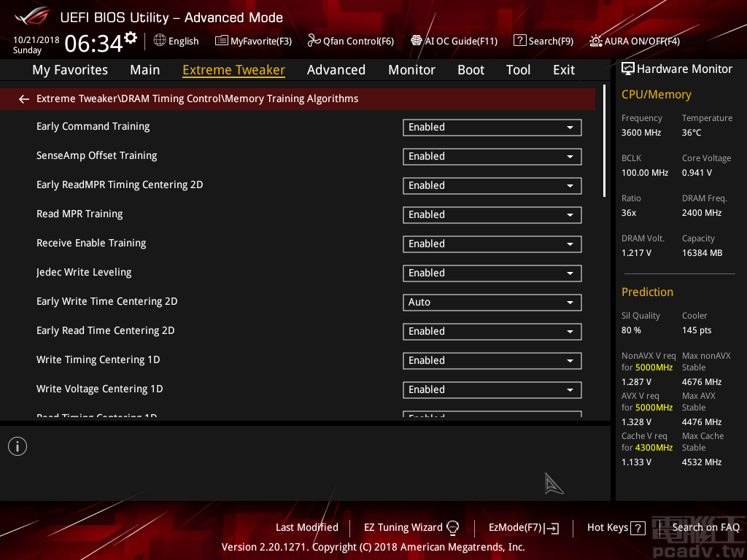This screenshot has height=560, width=747.
Task: Select Read MPR Training label
Action: [x=80, y=214]
